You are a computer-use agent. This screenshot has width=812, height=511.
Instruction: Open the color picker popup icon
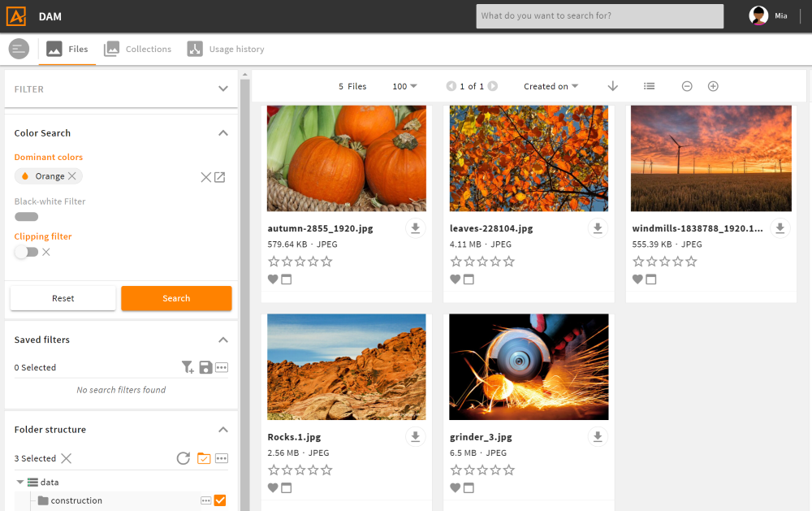219,177
